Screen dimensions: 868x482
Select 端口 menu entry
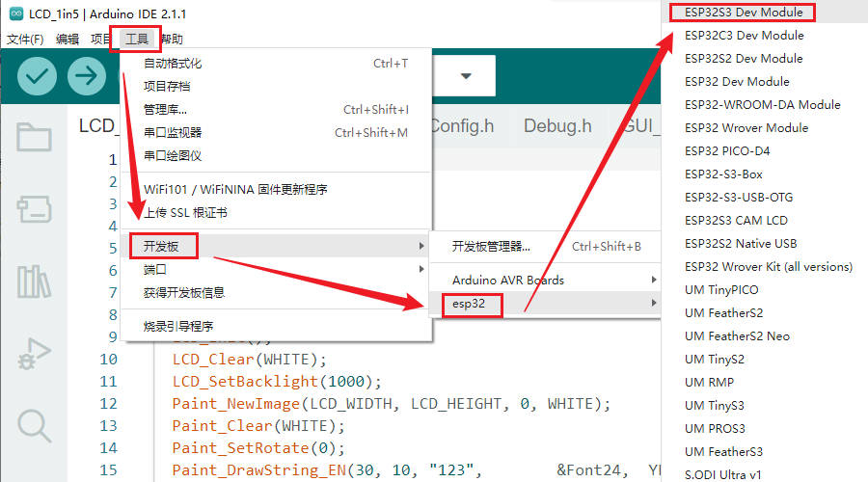(276, 269)
